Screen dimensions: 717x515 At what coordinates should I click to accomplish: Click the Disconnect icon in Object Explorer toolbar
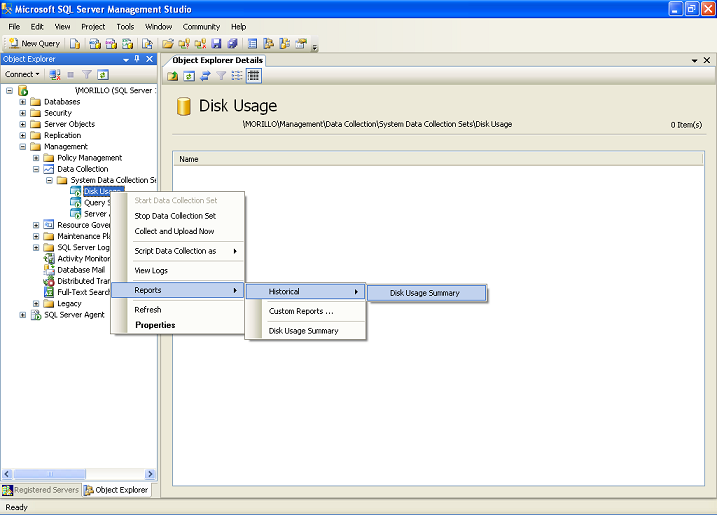point(55,74)
